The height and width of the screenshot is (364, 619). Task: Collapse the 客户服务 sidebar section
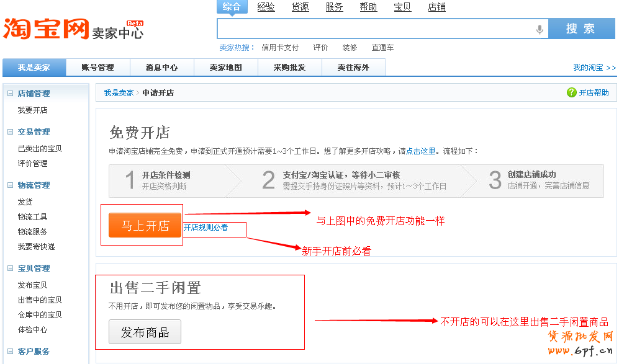[10, 352]
